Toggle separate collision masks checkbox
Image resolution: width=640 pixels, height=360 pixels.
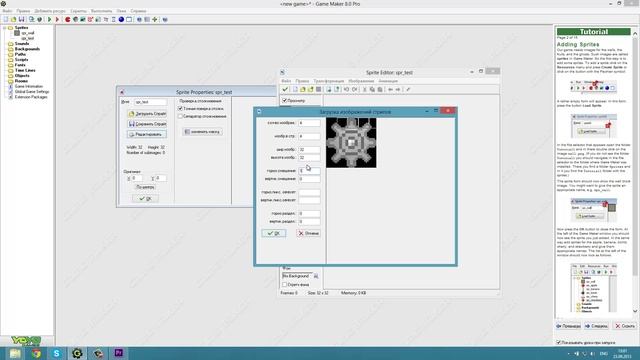[x=180, y=116]
